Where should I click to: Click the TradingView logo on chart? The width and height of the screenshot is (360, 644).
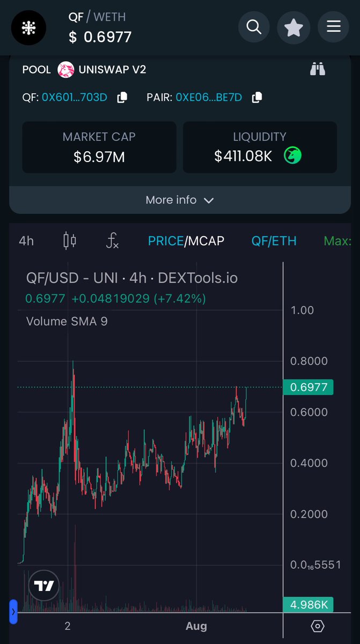(x=44, y=586)
